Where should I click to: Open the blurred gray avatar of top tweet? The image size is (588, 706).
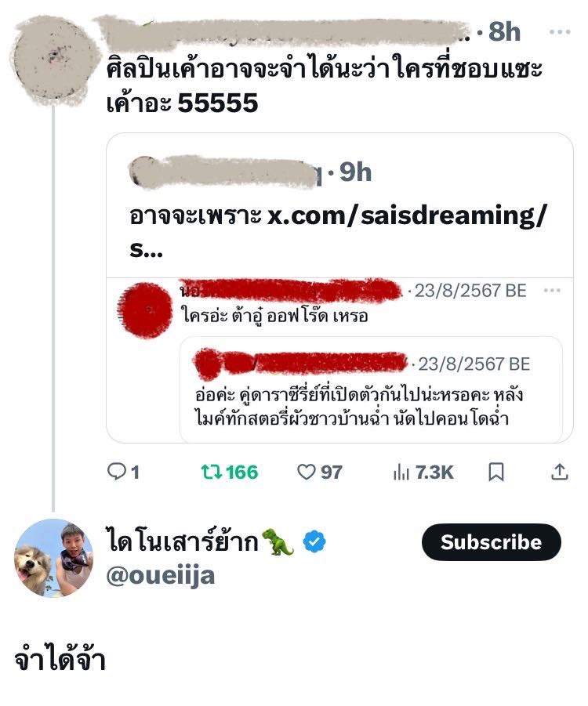coord(55,60)
